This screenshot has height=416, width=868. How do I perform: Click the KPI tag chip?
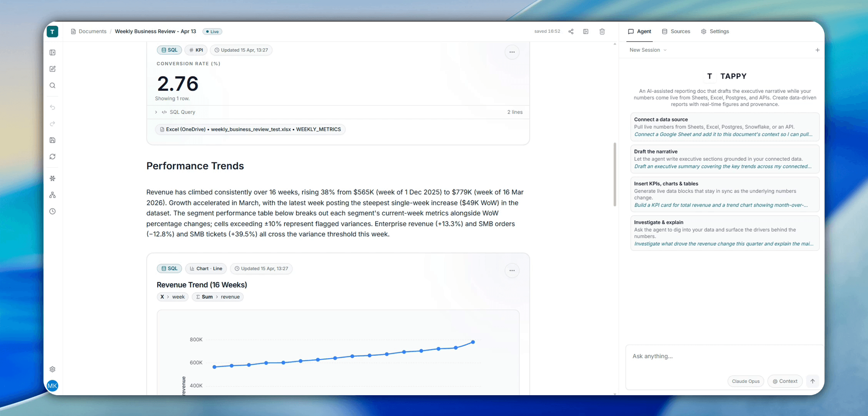click(x=196, y=50)
